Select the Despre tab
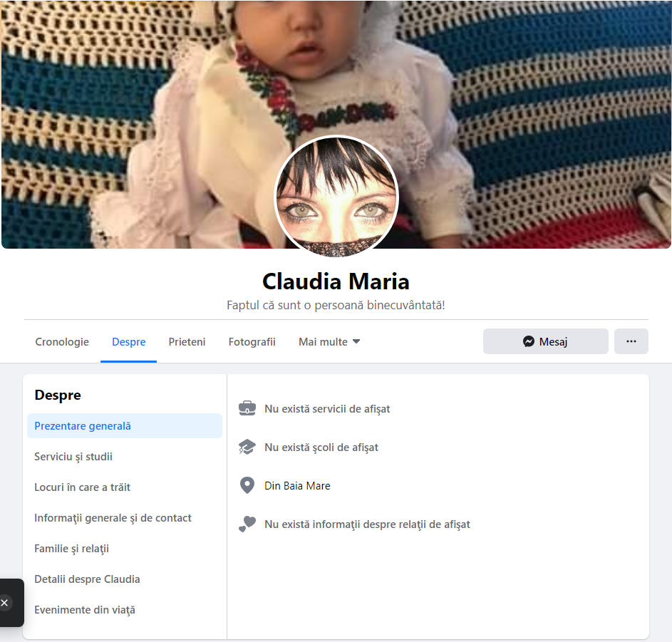This screenshot has width=672, height=642. [128, 342]
